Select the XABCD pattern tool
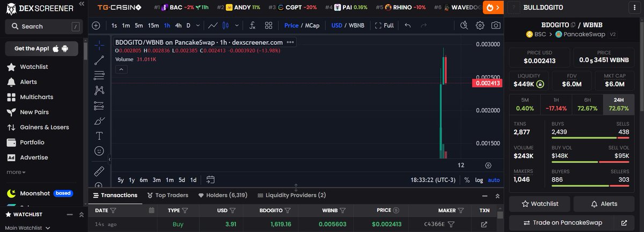 (99, 90)
